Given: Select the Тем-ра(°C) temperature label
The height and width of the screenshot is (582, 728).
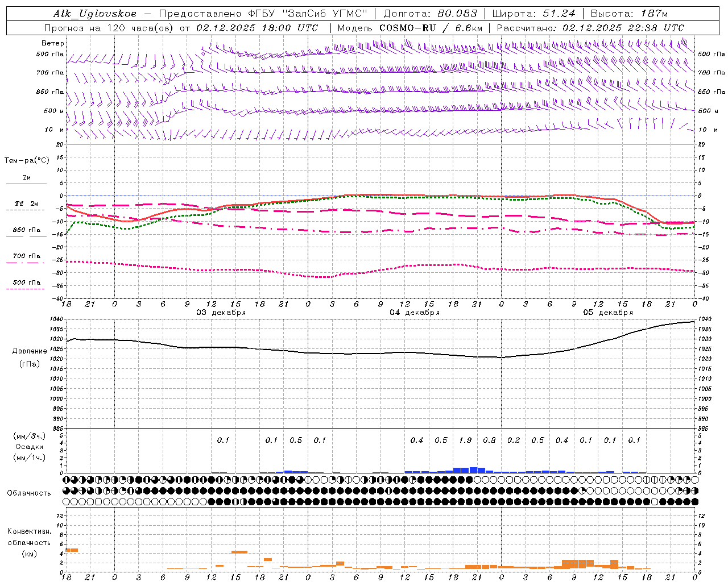Looking at the screenshot, I should [x=27, y=161].
